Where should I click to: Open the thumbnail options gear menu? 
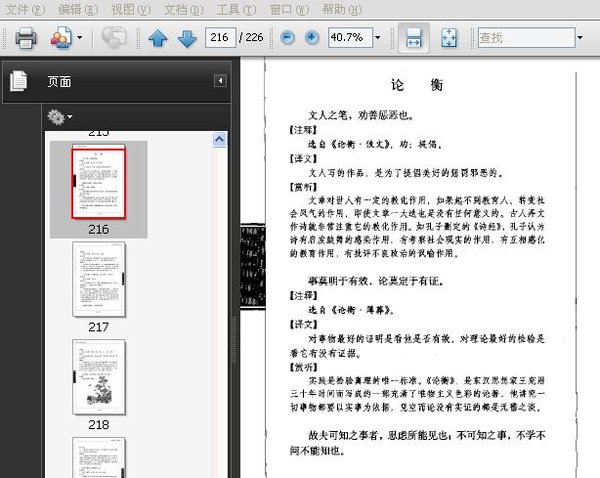point(59,117)
